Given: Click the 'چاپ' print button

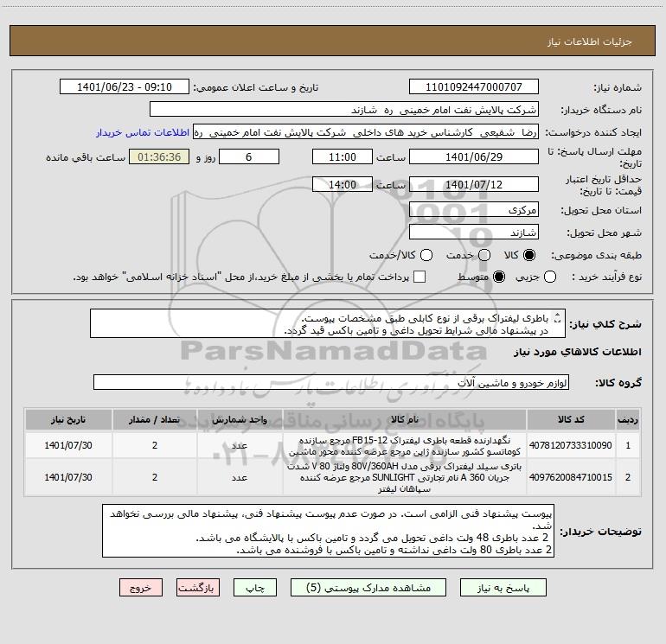Looking at the screenshot, I should coord(255,588).
